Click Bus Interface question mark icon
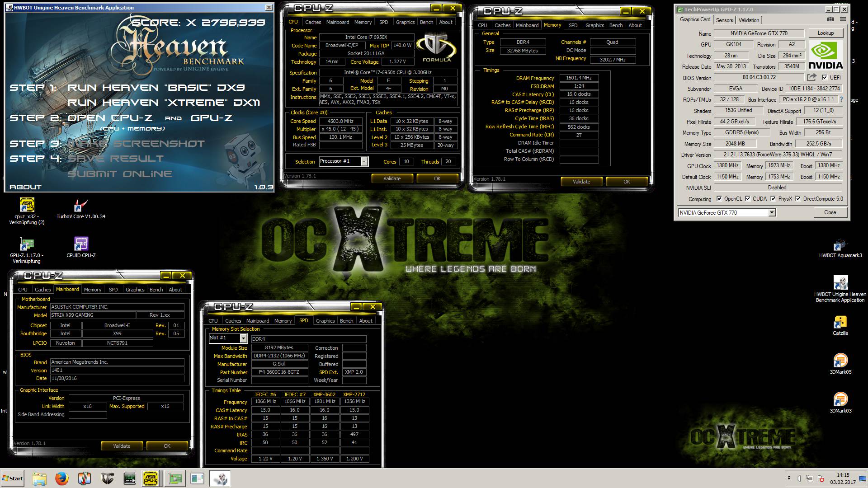The height and width of the screenshot is (488, 868). point(841,99)
